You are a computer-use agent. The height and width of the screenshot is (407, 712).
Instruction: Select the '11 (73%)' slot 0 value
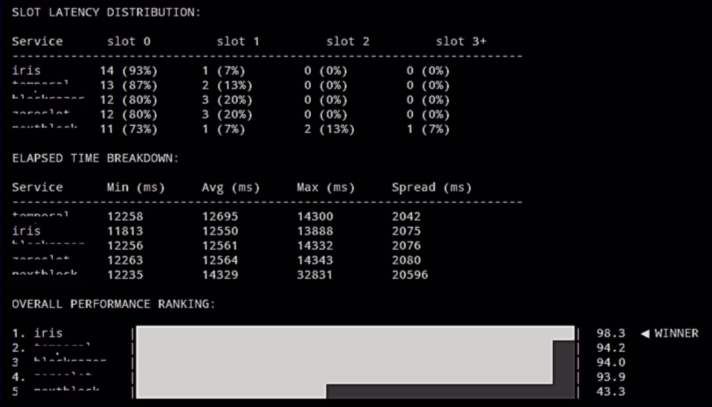coord(129,129)
